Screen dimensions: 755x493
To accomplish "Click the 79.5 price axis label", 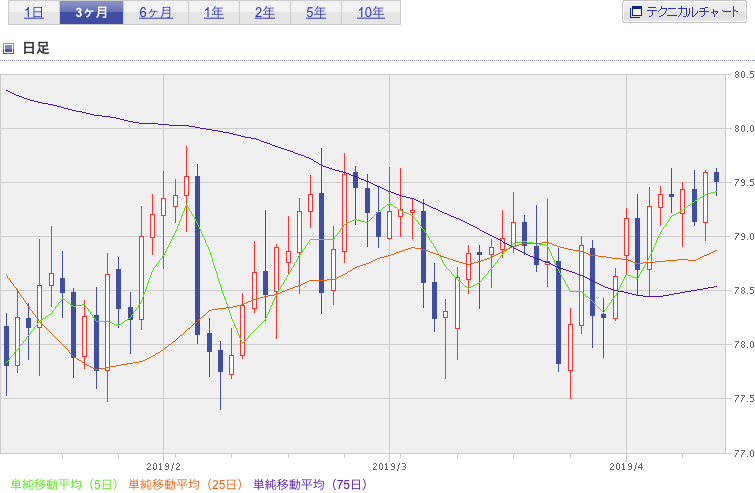I will tap(744, 182).
